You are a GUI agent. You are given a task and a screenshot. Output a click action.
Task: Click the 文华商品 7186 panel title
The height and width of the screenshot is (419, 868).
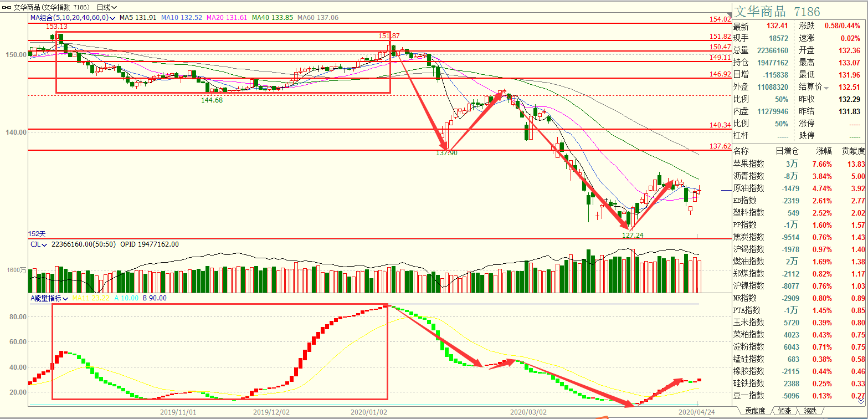point(777,12)
